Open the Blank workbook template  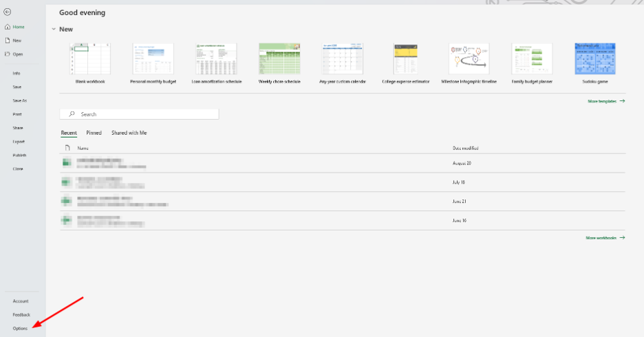(89, 58)
